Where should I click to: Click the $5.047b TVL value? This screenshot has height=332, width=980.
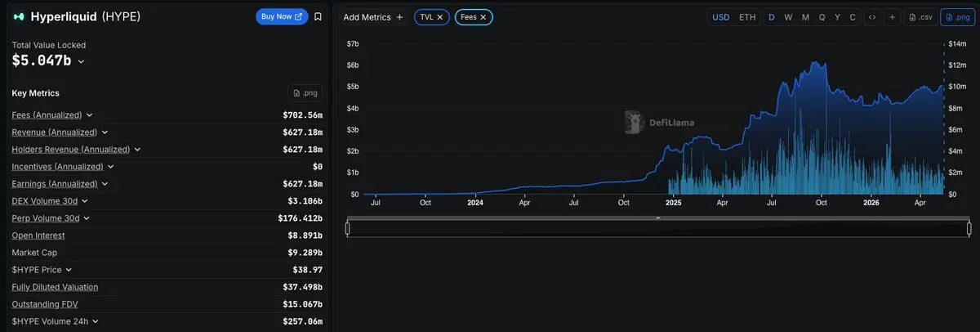click(x=42, y=61)
